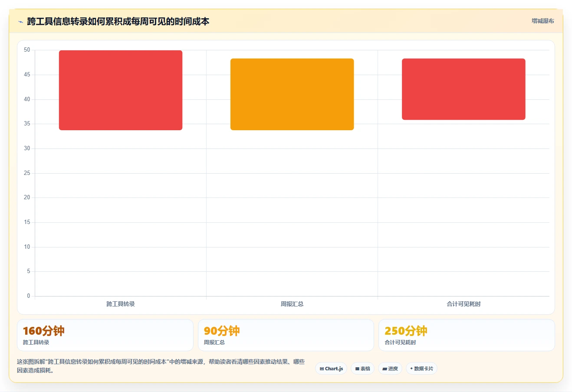Click the 周报汇总 x-axis label
Screen dimensions: 572x392
pos(292,304)
